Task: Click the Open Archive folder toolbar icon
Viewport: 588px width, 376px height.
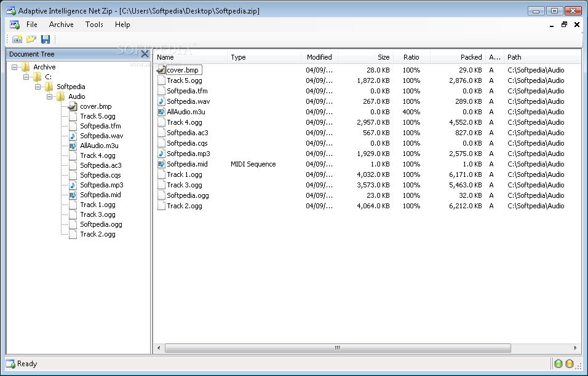Action: (31, 39)
